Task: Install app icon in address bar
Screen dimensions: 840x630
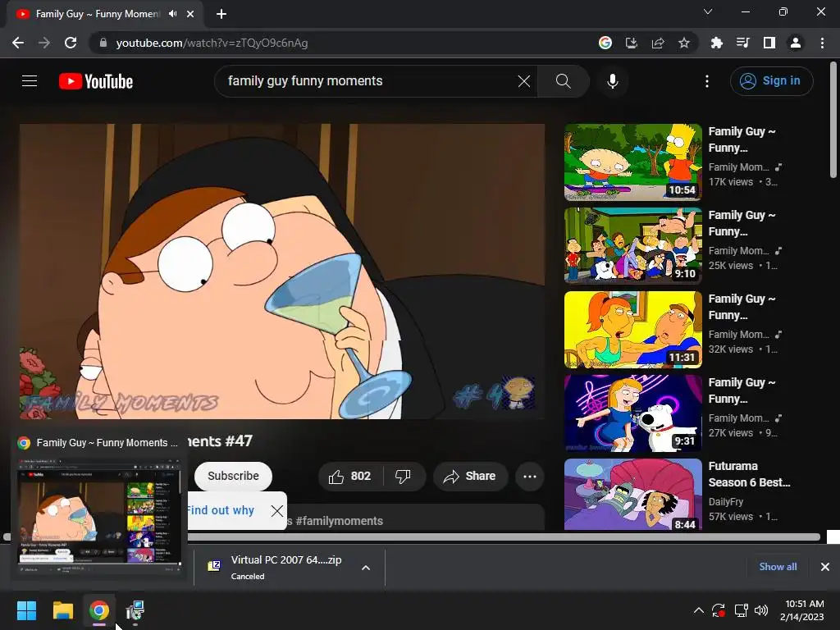Action: 632,43
